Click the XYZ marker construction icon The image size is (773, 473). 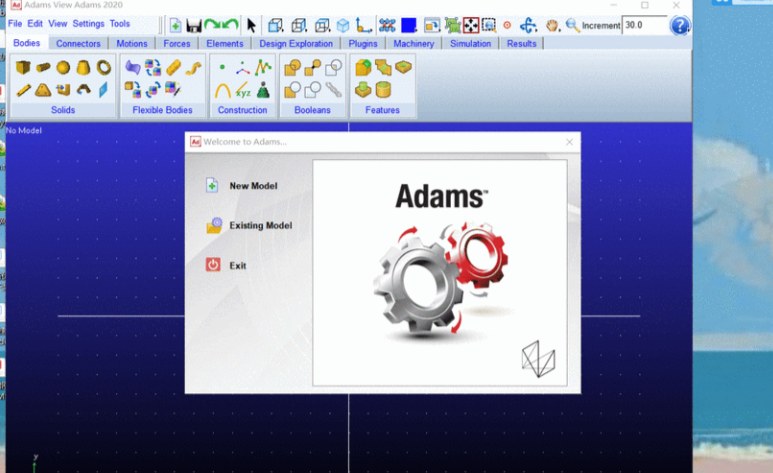pyautogui.click(x=243, y=90)
